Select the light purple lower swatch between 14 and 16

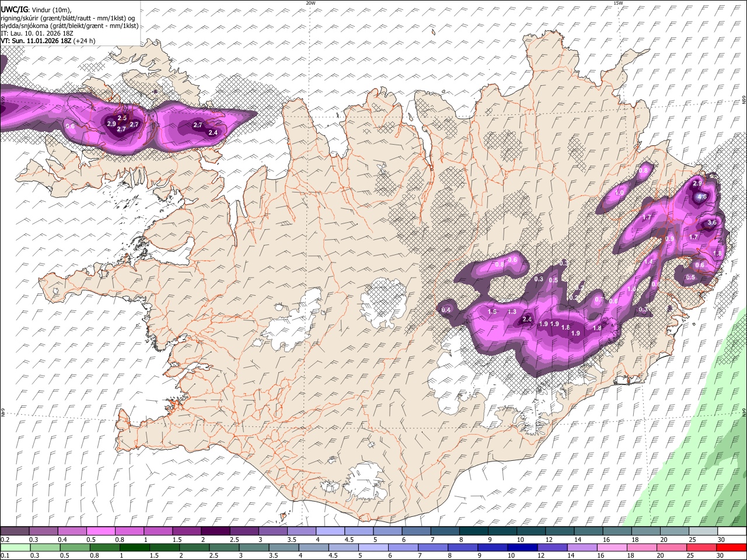[x=582, y=547]
